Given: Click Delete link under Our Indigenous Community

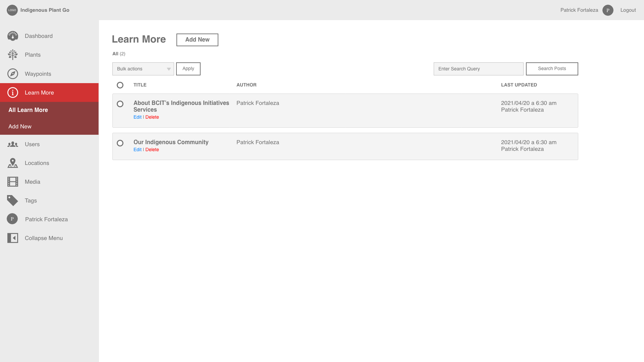Looking at the screenshot, I should point(152,149).
